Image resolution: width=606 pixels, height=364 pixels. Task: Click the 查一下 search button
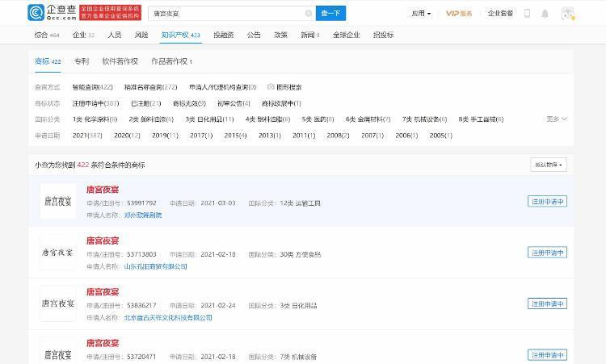(x=330, y=14)
